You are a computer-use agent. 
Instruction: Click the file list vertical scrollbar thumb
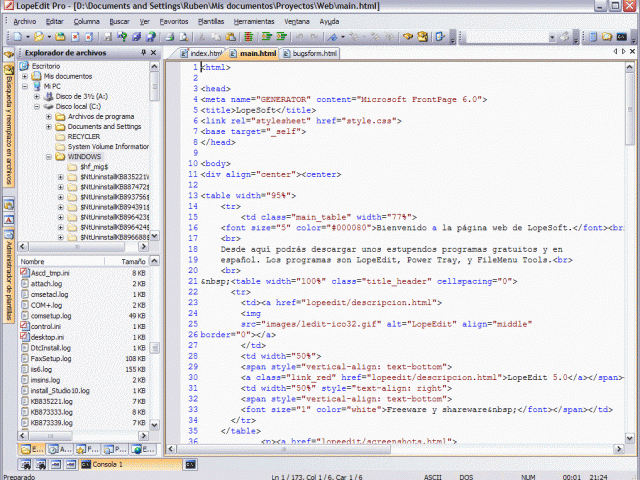coord(155,348)
